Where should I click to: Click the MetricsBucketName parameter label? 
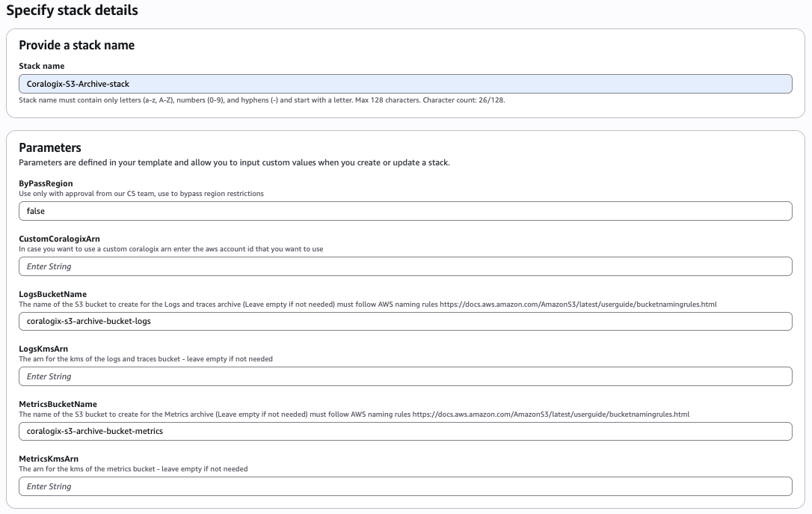[58, 404]
